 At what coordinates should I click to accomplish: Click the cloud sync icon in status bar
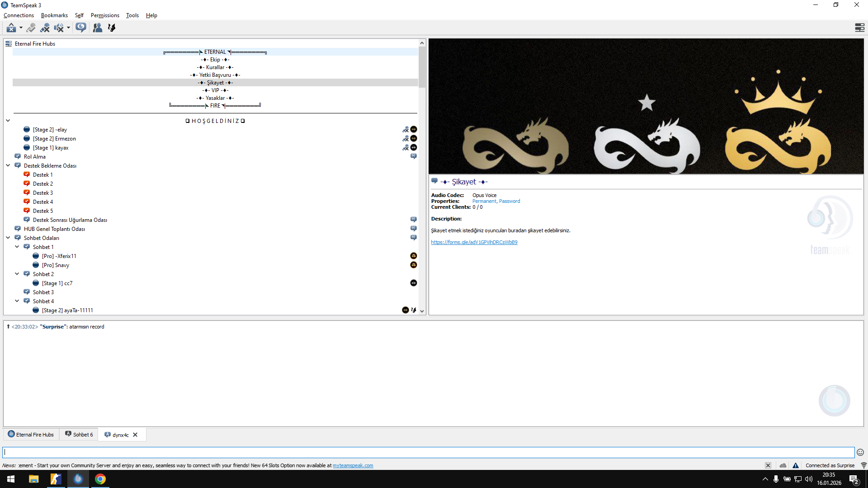(783, 465)
